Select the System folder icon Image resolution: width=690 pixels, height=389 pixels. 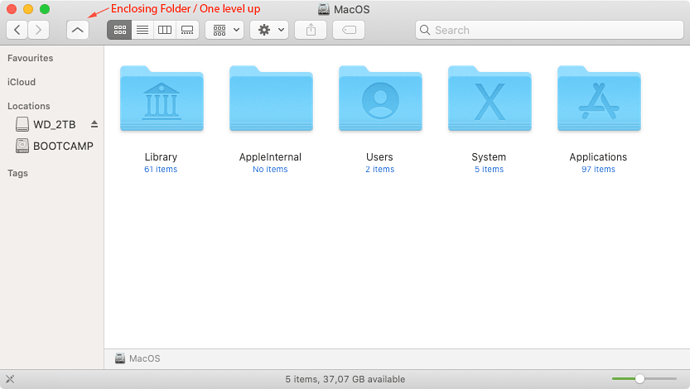point(490,98)
